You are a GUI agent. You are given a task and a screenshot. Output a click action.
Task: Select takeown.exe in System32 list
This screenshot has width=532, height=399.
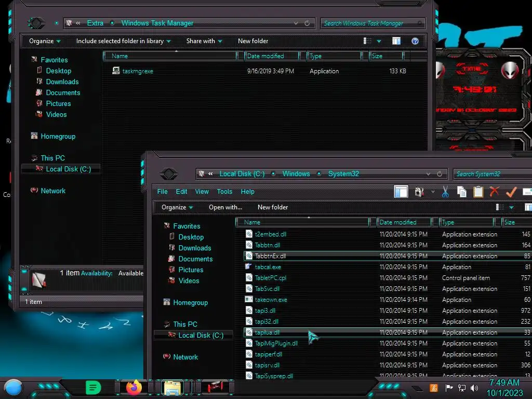[x=271, y=300]
